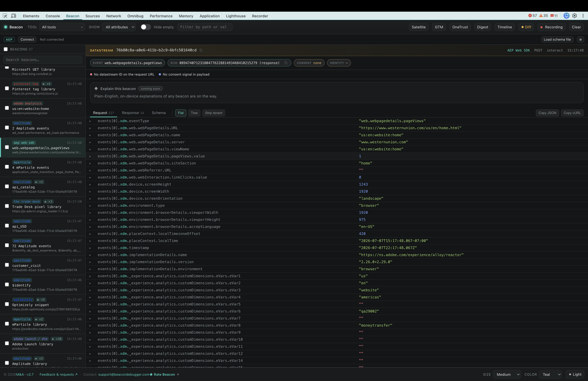Screen dimensions: 588x381
Task: Copy the ECID value icon
Action: pyautogui.click(x=286, y=63)
